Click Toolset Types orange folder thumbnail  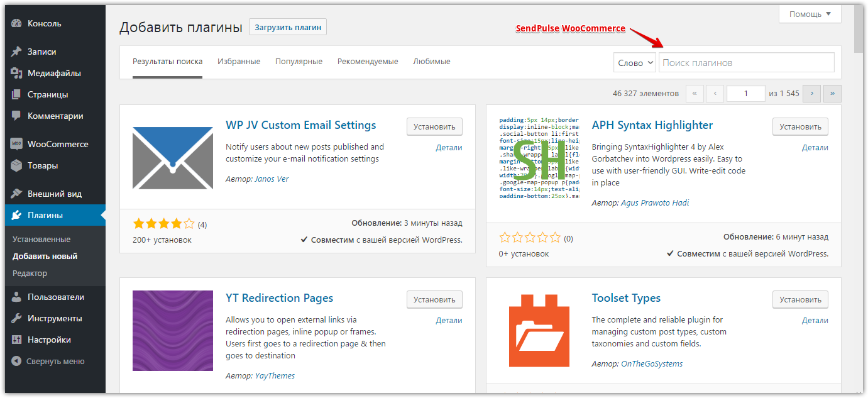click(x=539, y=331)
